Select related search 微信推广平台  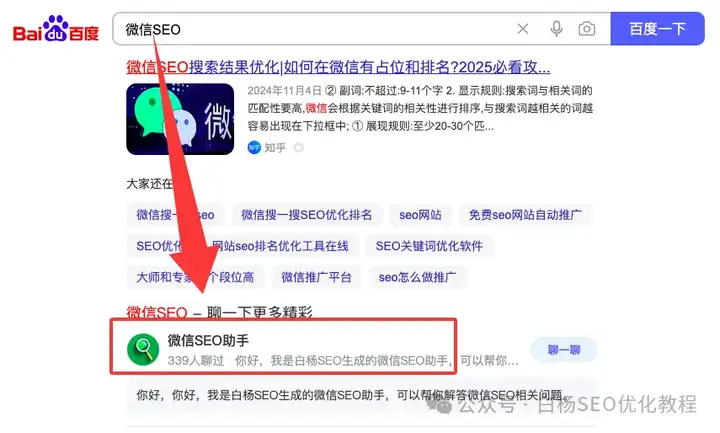point(316,277)
